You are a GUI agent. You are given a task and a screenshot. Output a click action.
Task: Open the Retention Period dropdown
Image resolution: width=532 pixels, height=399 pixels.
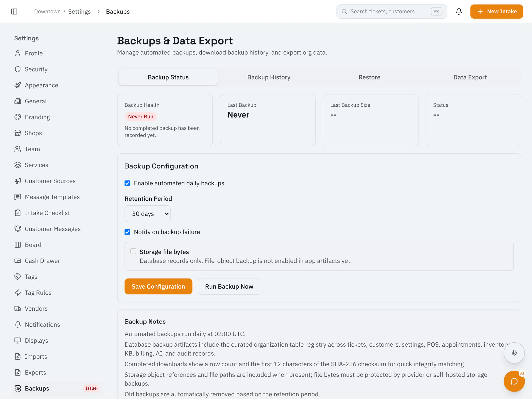click(148, 214)
